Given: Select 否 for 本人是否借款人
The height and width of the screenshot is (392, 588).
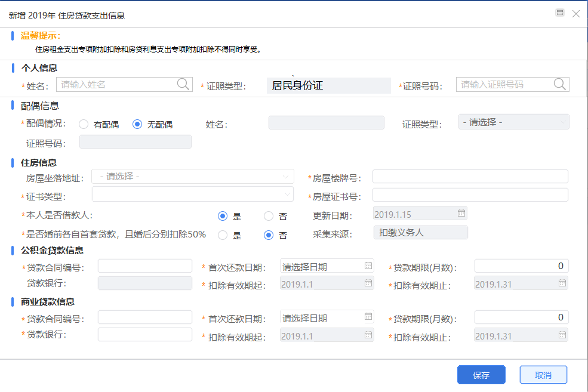Looking at the screenshot, I should click(269, 216).
